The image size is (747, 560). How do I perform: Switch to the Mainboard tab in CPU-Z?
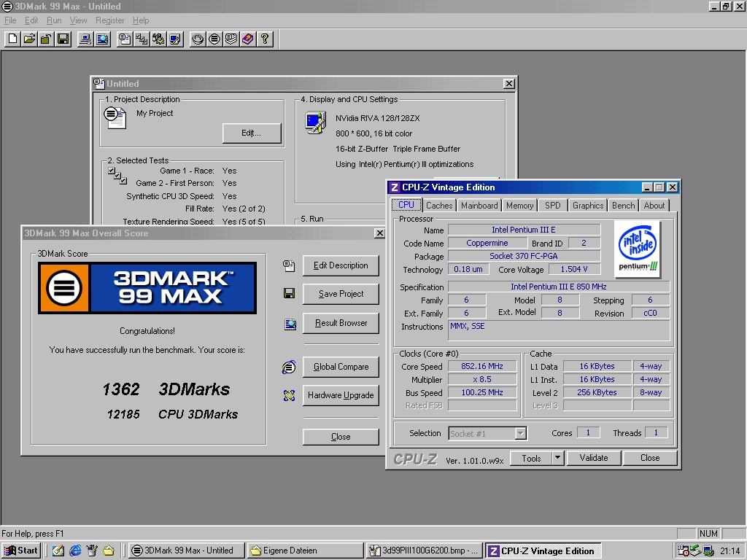click(479, 206)
